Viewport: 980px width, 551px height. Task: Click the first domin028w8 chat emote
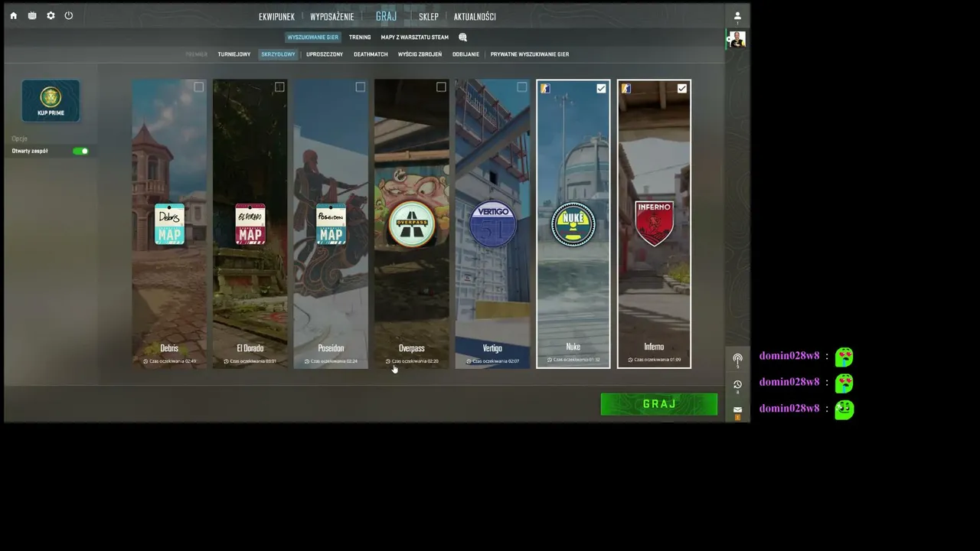[844, 357]
